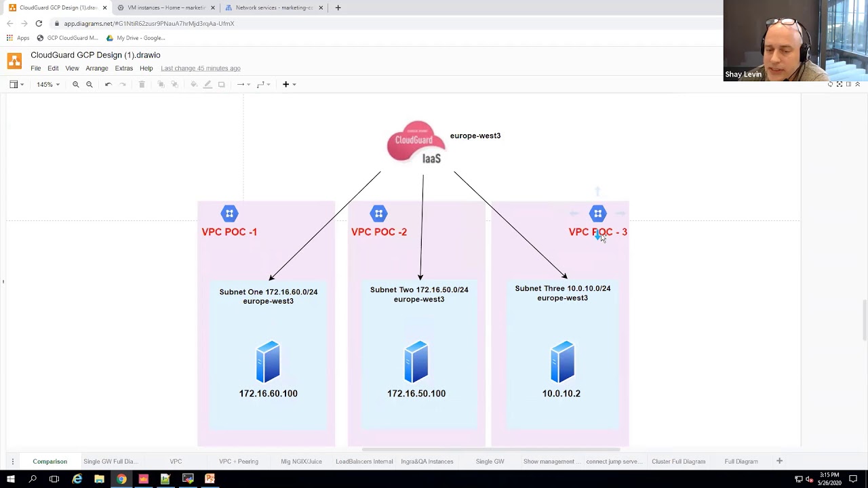Open the 145% zoom level dropdown
The width and height of the screenshot is (868, 488).
click(x=48, y=84)
